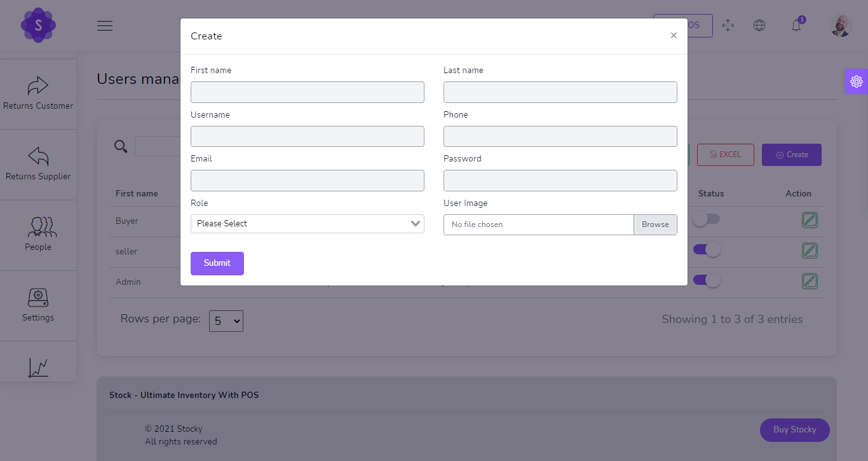Viewport: 868px width, 461px height.
Task: Open the language globe icon
Action: (x=759, y=25)
